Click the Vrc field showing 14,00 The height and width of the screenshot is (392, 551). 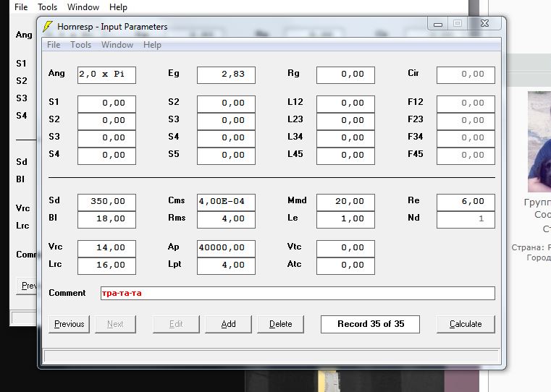click(x=107, y=249)
